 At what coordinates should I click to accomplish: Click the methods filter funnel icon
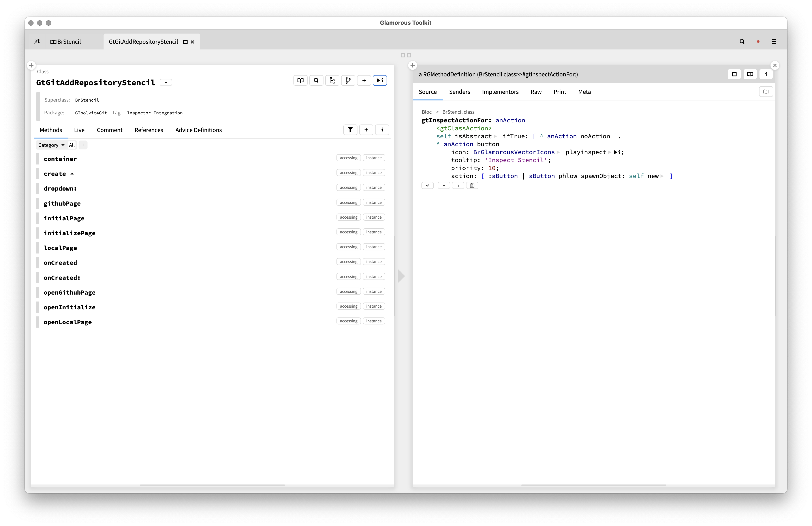350,130
